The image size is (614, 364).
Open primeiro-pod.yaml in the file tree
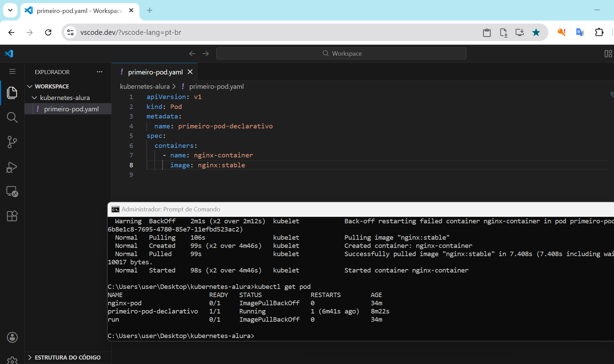(x=71, y=109)
